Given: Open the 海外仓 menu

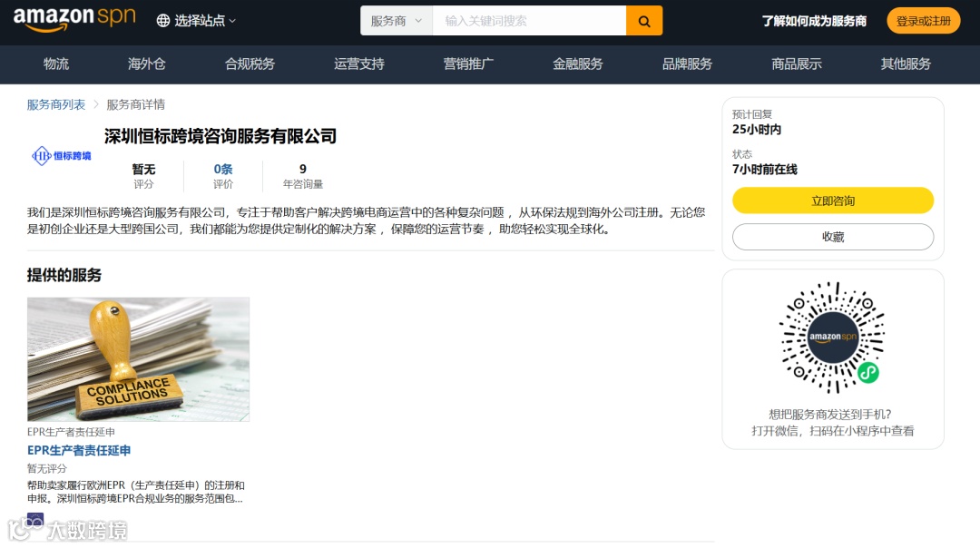Looking at the screenshot, I should [x=147, y=64].
